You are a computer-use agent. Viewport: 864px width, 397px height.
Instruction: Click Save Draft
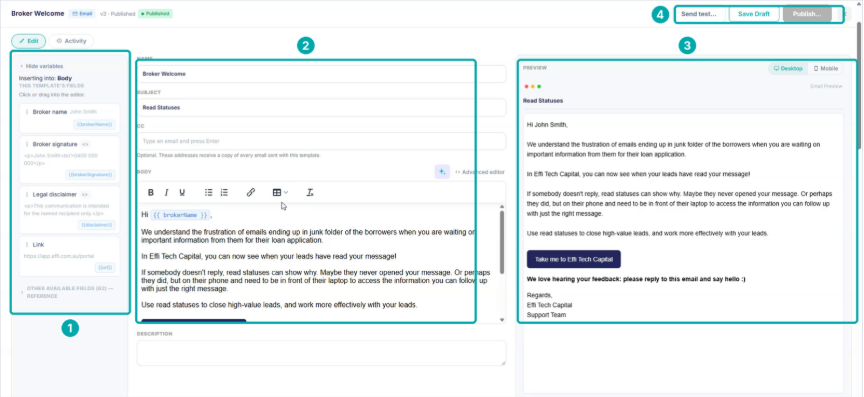coord(754,14)
